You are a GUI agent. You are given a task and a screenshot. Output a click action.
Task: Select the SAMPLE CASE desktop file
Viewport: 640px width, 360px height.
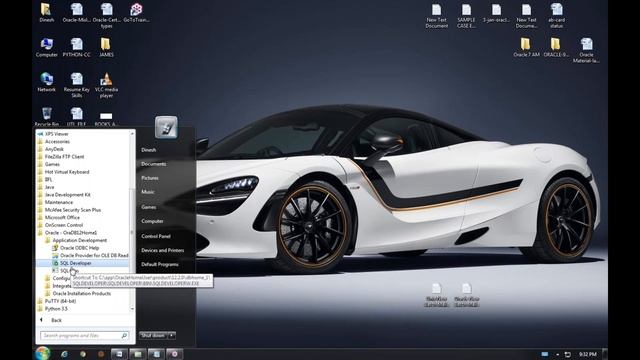coord(466,16)
